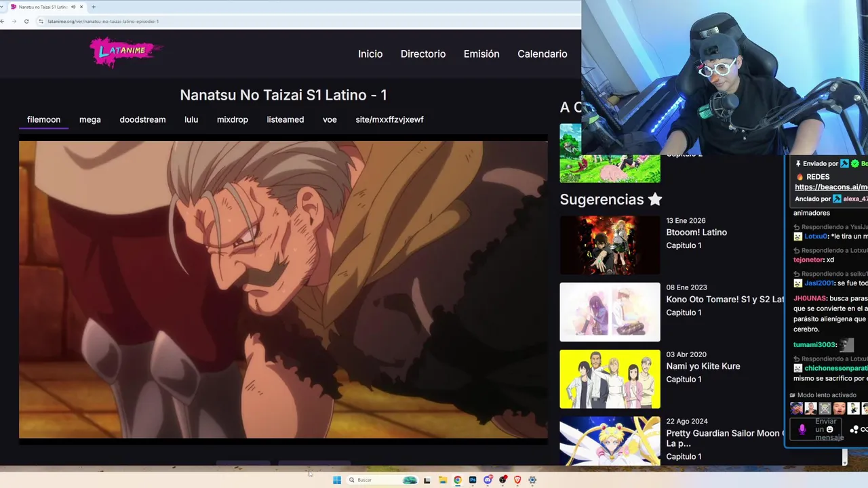Click the username chichonessonparati in chat
This screenshot has height=488, width=868.
836,368
